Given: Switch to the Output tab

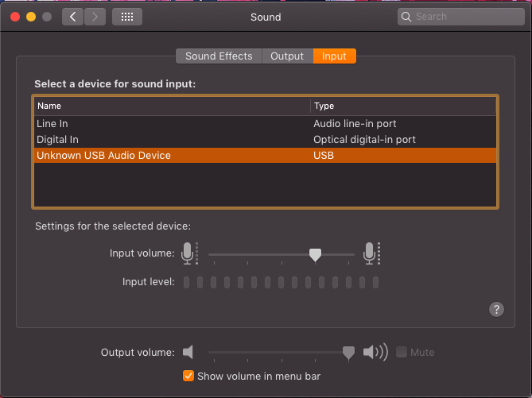Looking at the screenshot, I should click(287, 56).
